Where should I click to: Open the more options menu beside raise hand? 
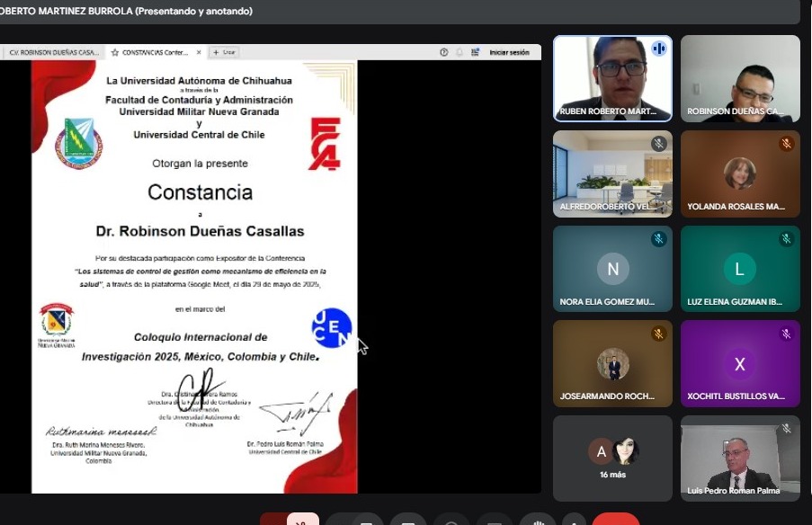pos(572,521)
